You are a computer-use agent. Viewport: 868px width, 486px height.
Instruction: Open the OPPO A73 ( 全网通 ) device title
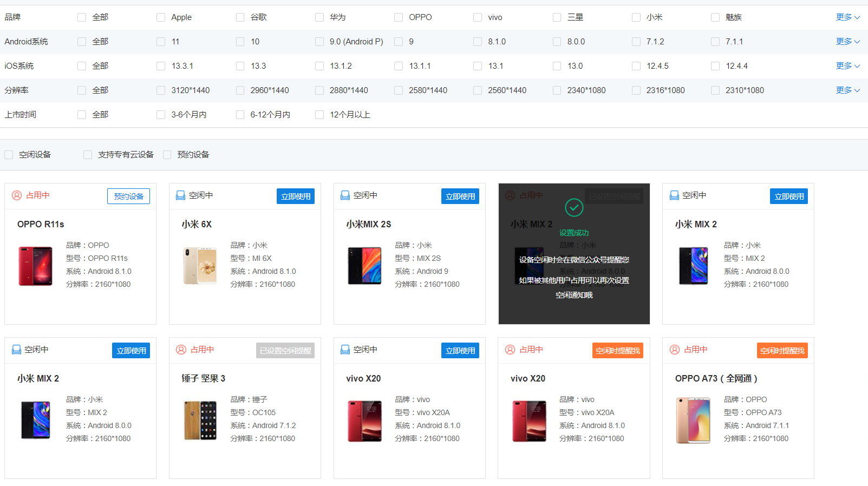[x=716, y=378]
